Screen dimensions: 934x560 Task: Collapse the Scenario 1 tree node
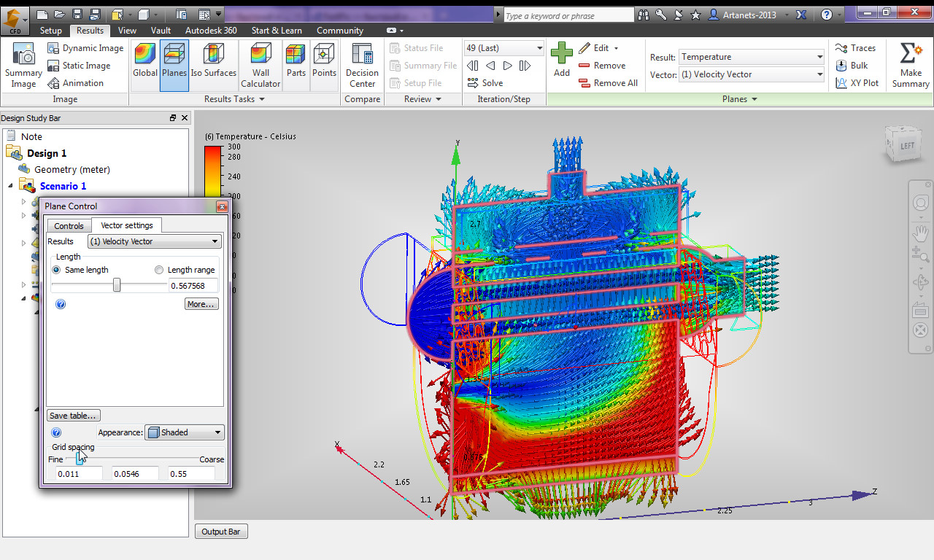[x=10, y=186]
